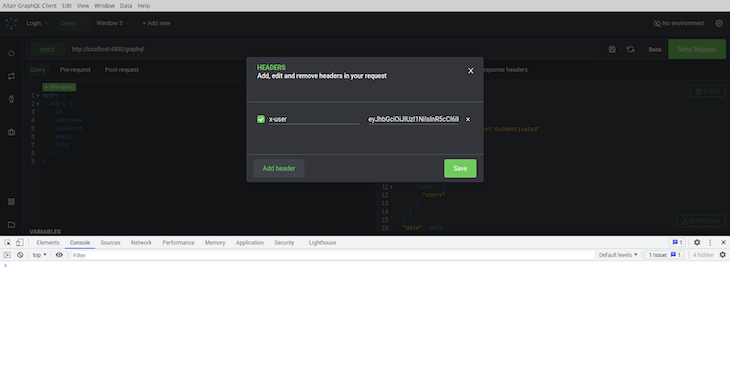Click the POST method button
The image size is (730, 382).
pos(47,50)
